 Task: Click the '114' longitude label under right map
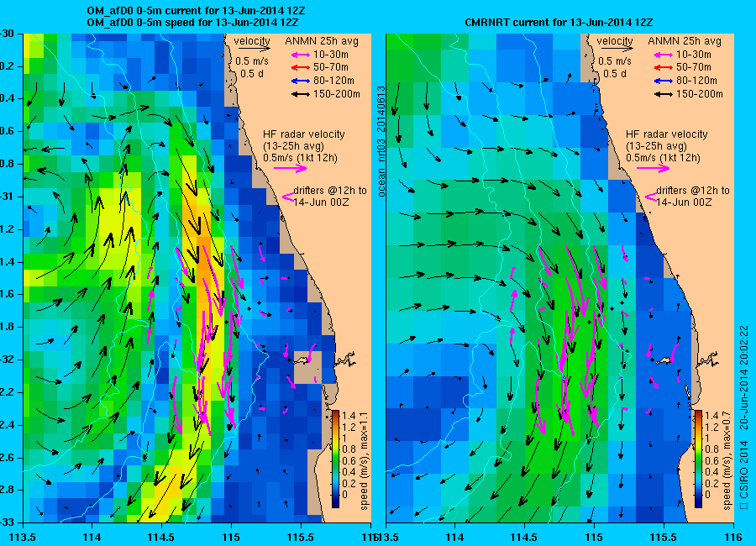[454, 537]
